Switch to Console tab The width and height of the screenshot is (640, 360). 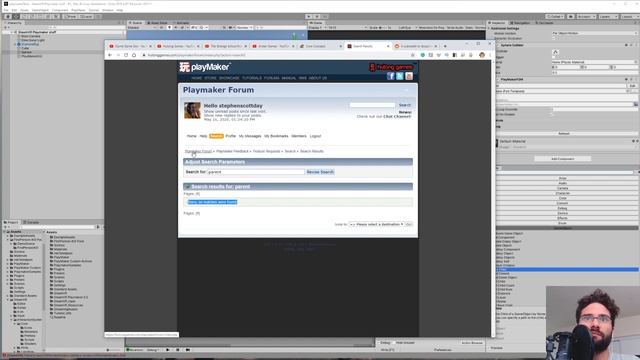point(31,222)
